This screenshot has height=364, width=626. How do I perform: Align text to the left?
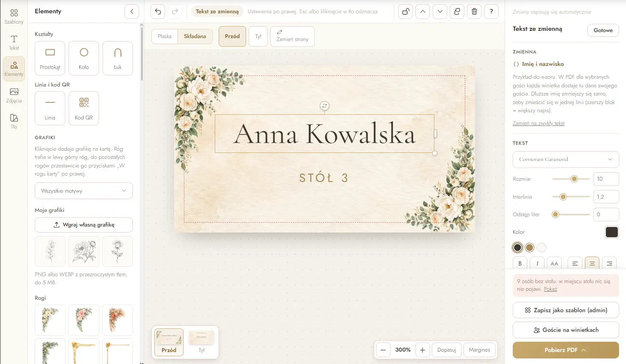[x=575, y=263]
